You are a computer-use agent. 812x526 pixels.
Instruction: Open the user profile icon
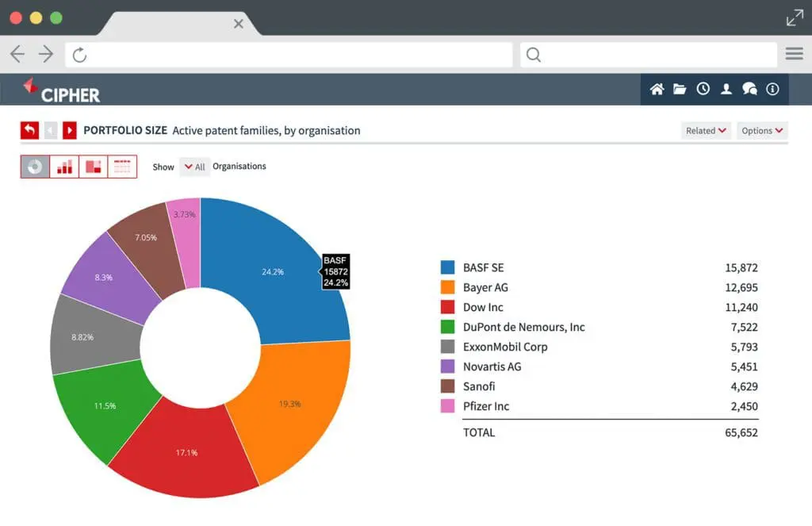[726, 89]
